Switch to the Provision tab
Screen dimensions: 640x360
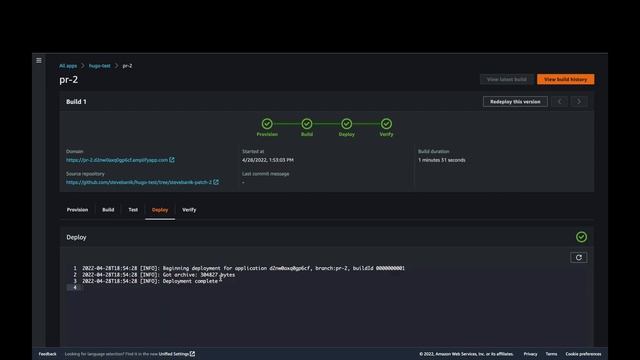click(x=77, y=210)
